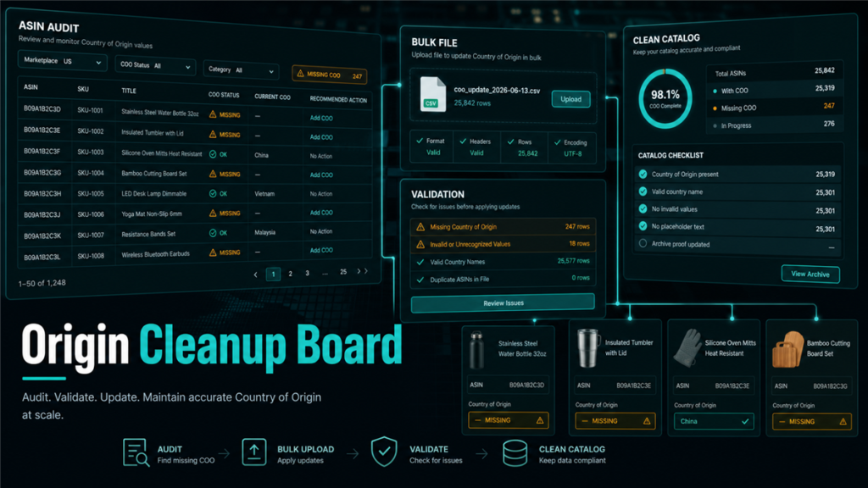Click the View Archive button
868x488 pixels.
click(x=810, y=274)
